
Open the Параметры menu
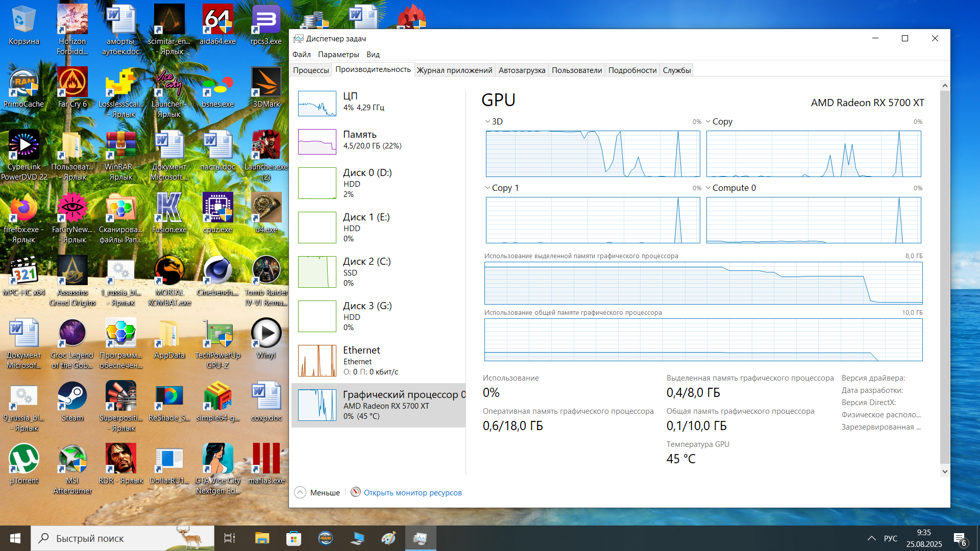(338, 54)
